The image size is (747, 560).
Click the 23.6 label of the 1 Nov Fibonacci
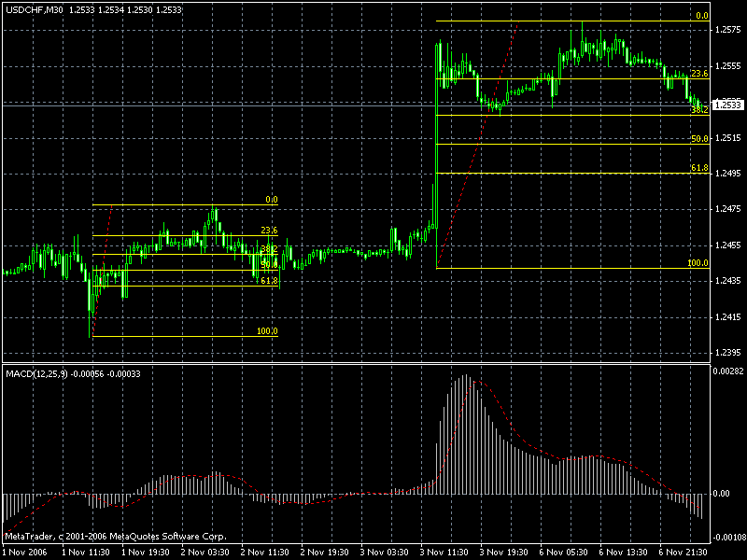click(x=269, y=231)
